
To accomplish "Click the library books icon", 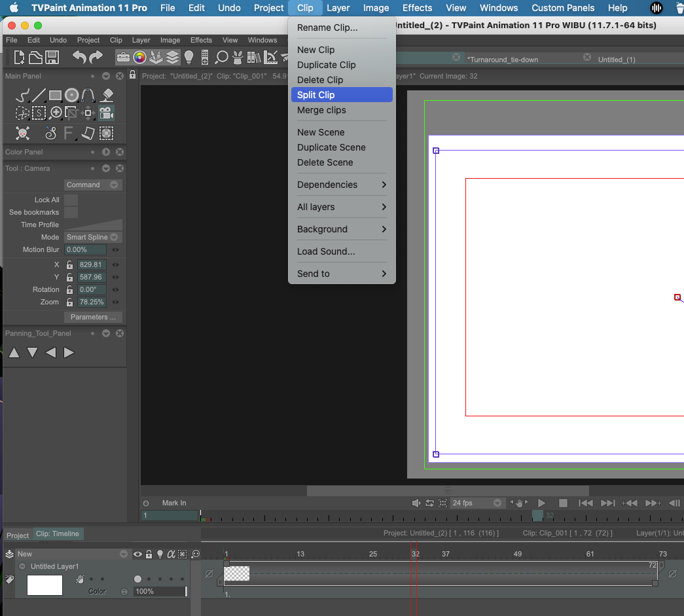I will point(254,57).
